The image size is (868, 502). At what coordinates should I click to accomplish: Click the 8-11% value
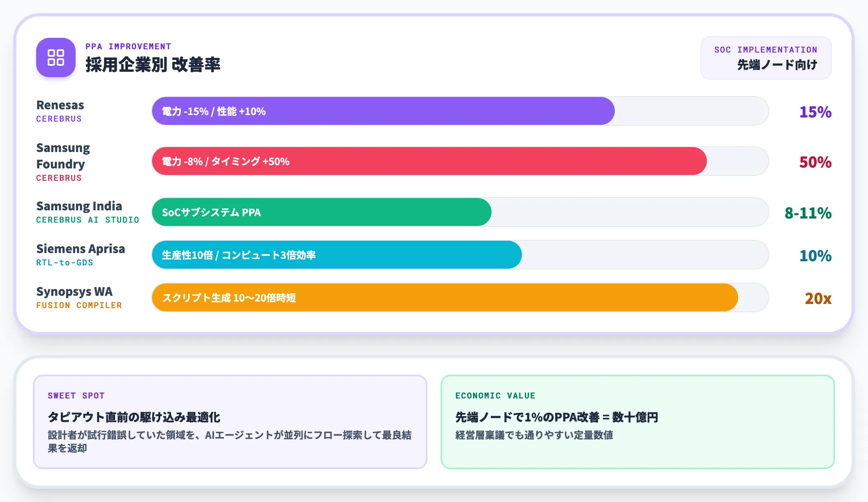click(808, 213)
